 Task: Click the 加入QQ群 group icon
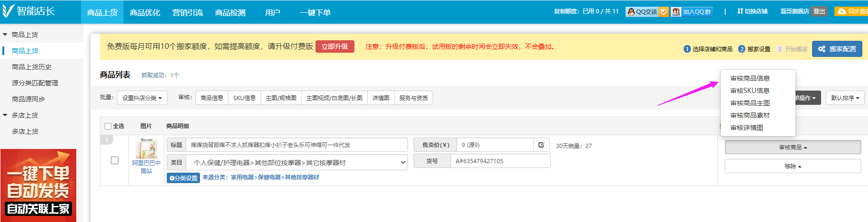[676, 12]
